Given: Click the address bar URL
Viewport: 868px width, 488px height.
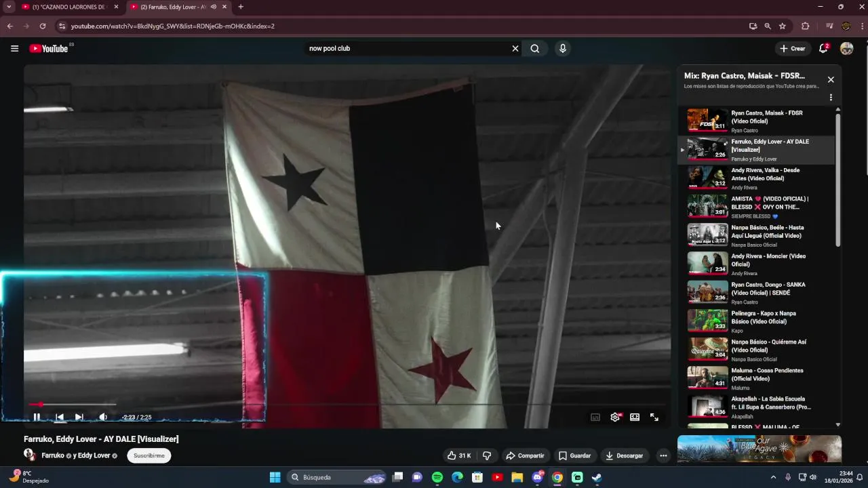Looking at the screenshot, I should pos(173,26).
